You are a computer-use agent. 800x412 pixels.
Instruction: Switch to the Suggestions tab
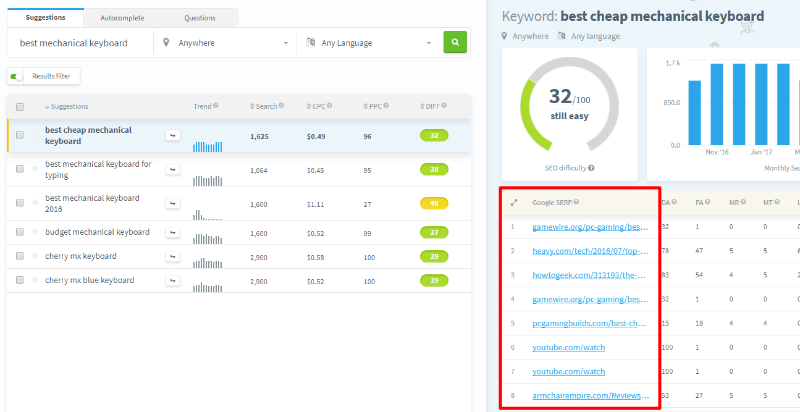45,18
